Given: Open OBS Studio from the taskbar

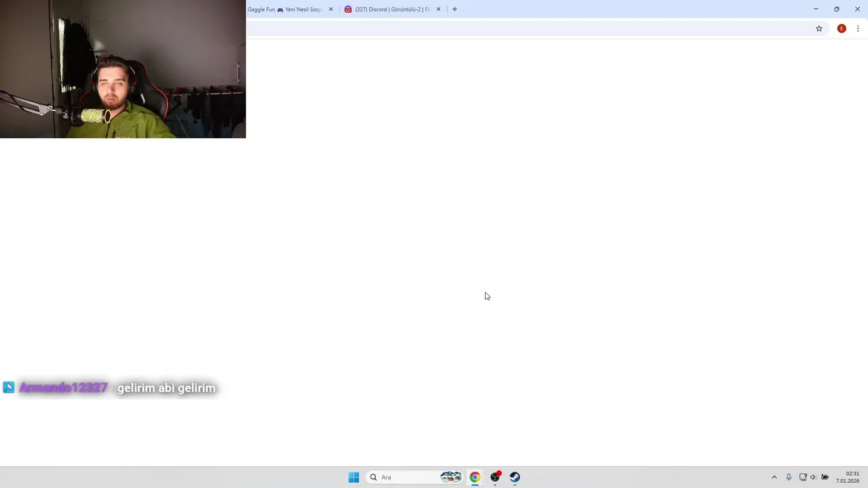Looking at the screenshot, I should click(495, 477).
